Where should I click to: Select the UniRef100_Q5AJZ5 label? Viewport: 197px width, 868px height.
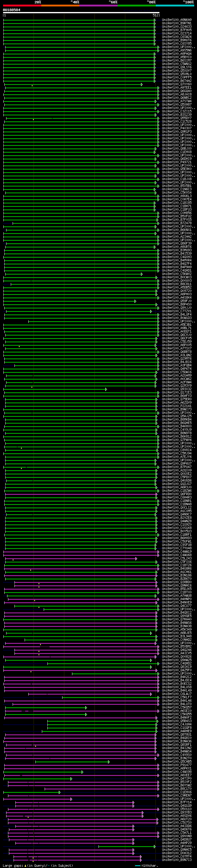pos(176,416)
